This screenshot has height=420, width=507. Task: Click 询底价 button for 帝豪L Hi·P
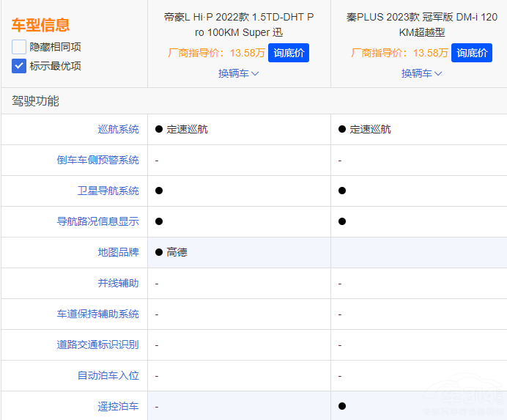click(289, 53)
